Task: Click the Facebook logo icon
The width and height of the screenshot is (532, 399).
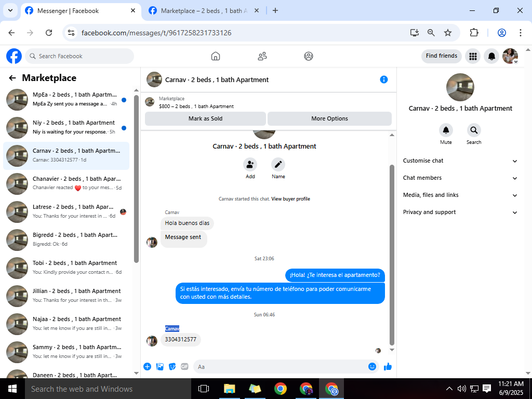Action: pos(14,56)
